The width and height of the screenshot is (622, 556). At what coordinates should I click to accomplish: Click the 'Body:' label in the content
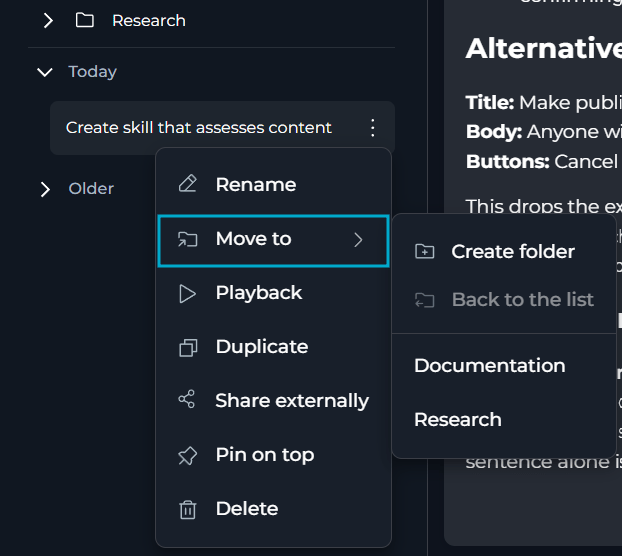[x=494, y=132]
